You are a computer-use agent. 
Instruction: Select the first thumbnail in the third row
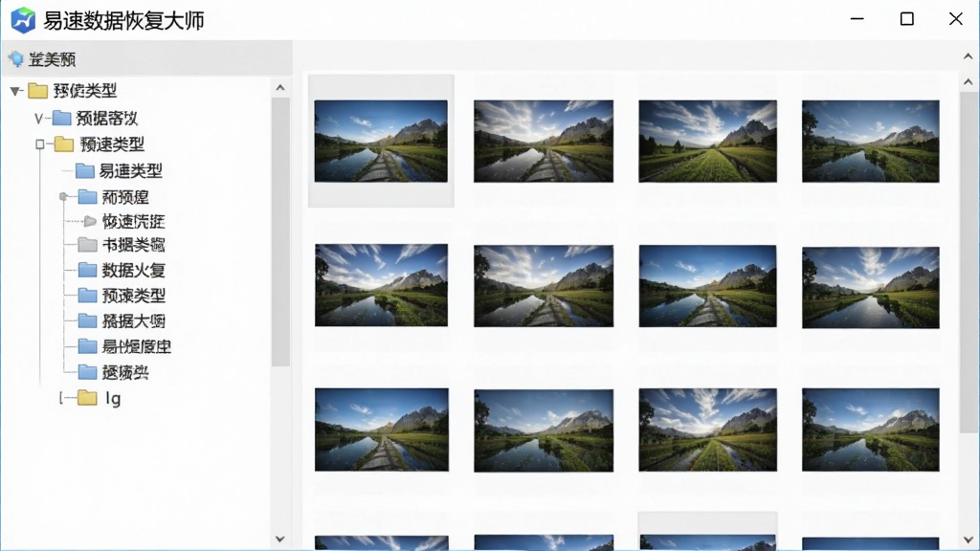(x=382, y=430)
